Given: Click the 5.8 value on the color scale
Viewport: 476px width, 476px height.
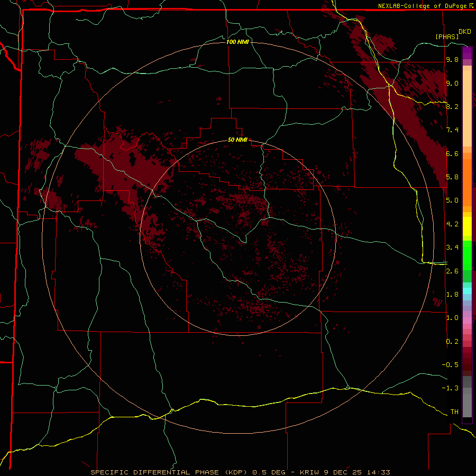Looking at the screenshot, I should point(452,177).
